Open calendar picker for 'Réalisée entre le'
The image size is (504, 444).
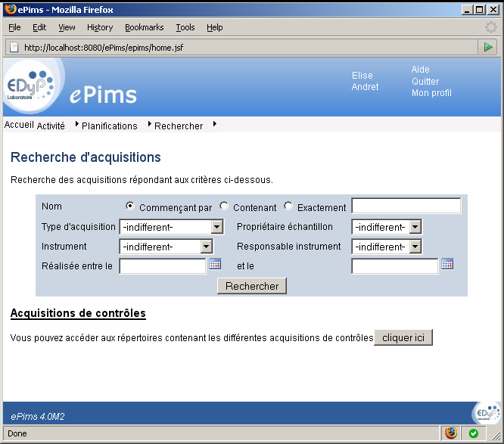pos(215,264)
